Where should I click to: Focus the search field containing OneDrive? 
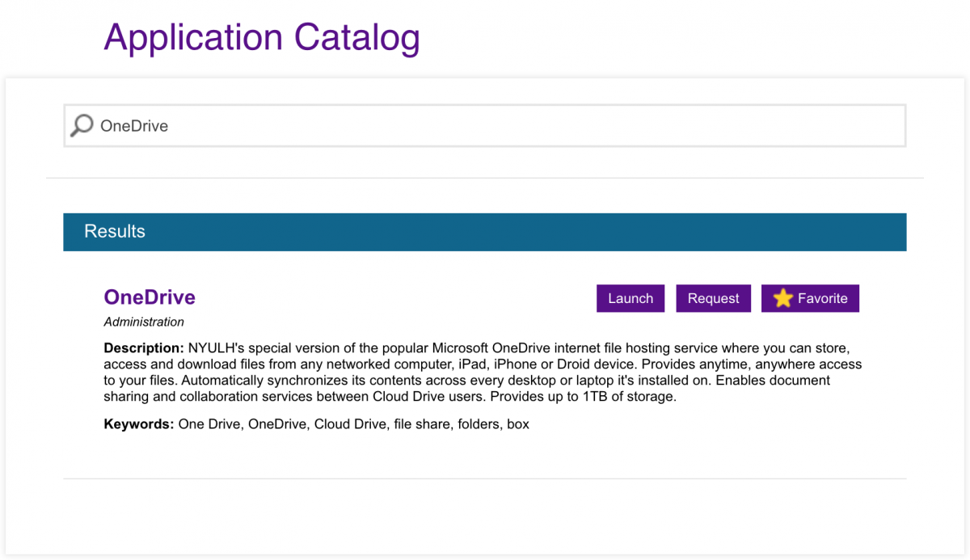click(485, 125)
